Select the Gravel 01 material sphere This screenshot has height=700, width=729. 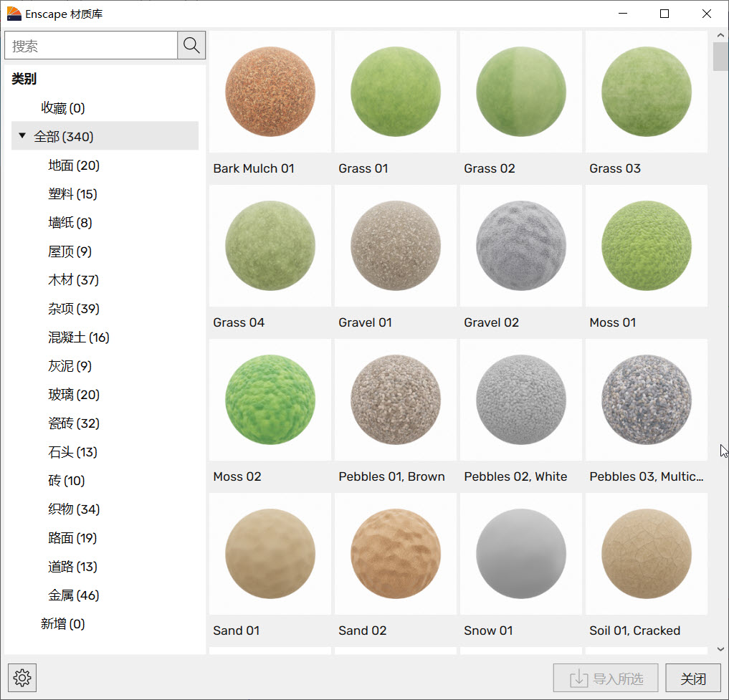[396, 246]
